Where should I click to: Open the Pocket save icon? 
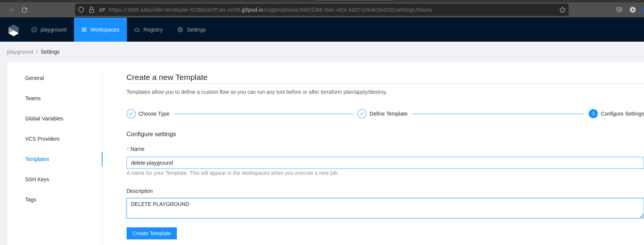(619, 10)
